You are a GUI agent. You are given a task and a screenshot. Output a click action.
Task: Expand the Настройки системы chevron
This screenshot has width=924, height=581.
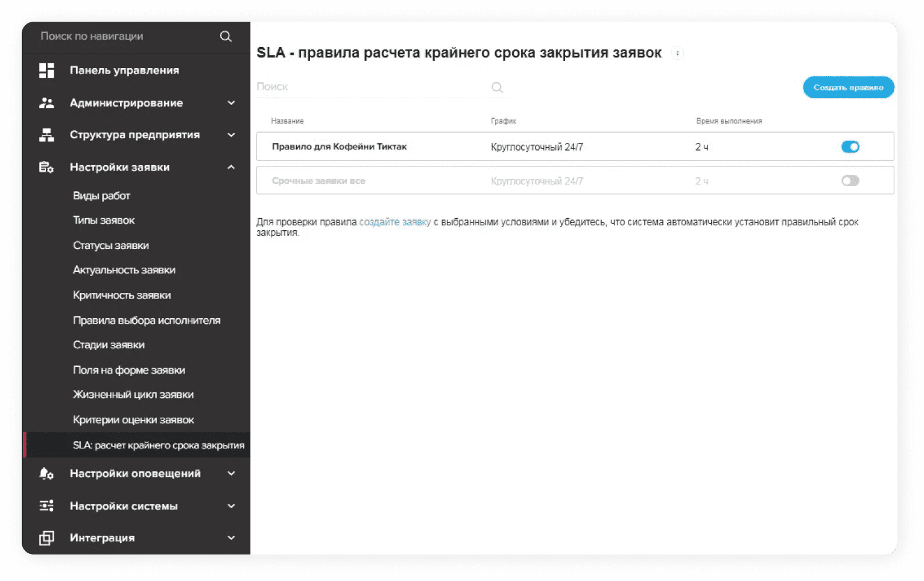tap(231, 506)
